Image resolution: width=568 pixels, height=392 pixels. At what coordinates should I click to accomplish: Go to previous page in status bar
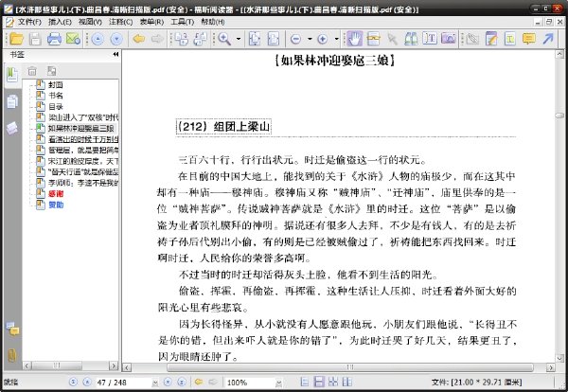click(x=87, y=382)
